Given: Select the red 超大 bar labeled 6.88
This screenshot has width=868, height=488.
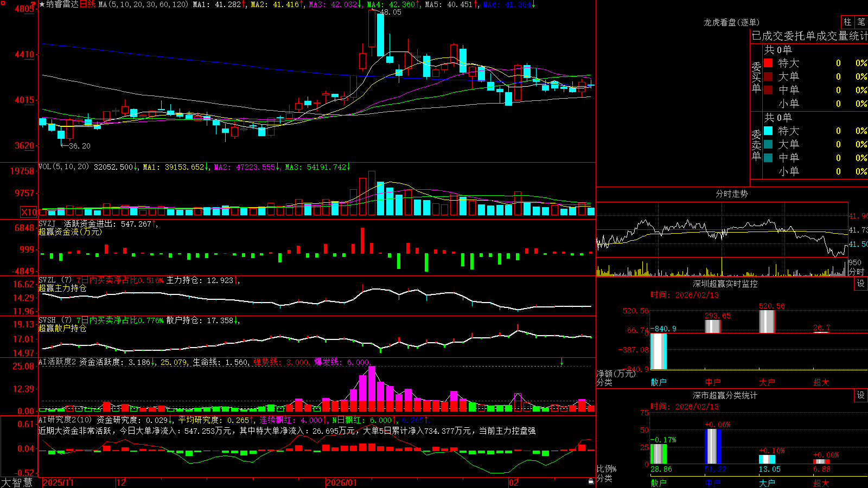Looking at the screenshot, I should pos(821,461).
